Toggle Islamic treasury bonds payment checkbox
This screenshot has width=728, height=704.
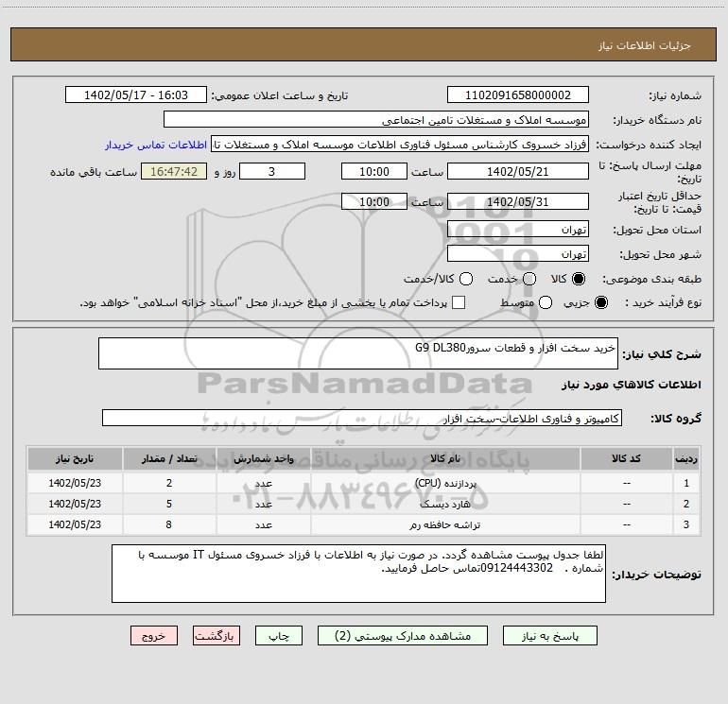(459, 302)
